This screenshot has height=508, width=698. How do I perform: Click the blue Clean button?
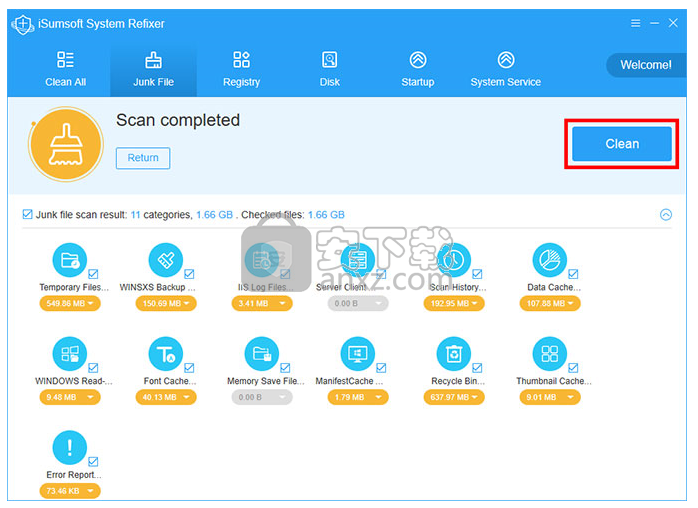click(621, 144)
